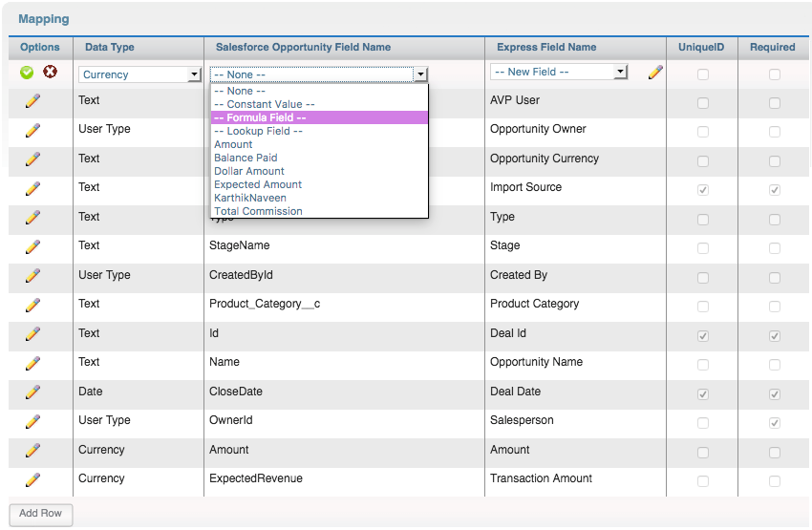The height and width of the screenshot is (530, 812).
Task: Toggle Required checkbox for Import Source
Action: (775, 190)
